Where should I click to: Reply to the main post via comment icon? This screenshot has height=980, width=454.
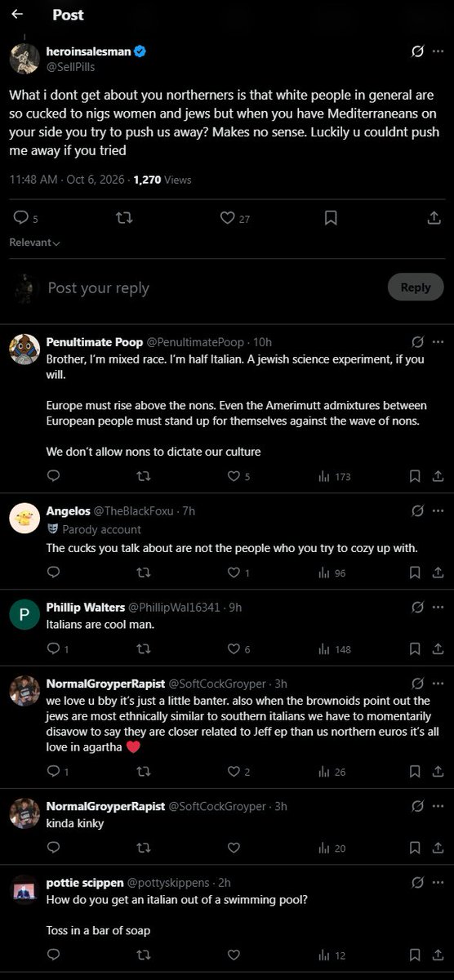(x=21, y=218)
